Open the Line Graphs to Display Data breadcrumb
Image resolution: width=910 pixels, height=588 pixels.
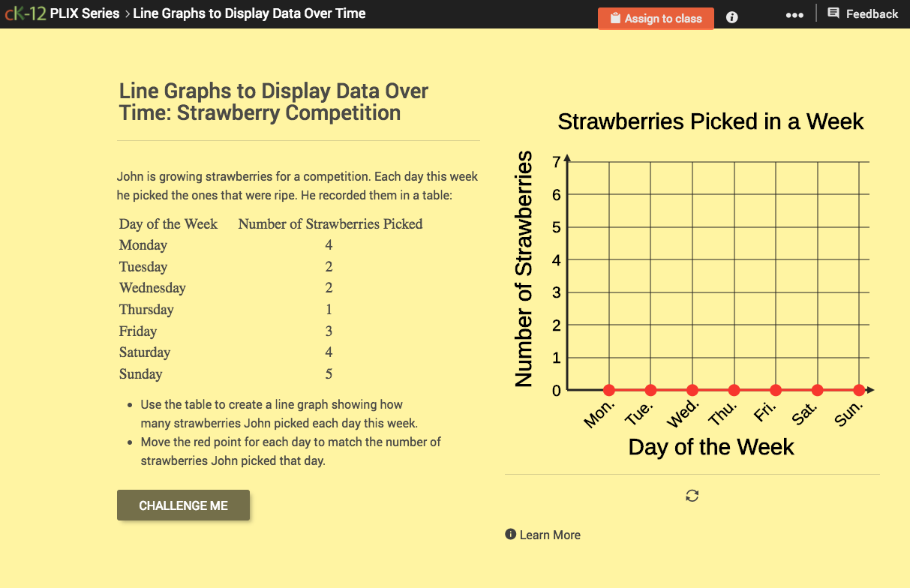(248, 13)
